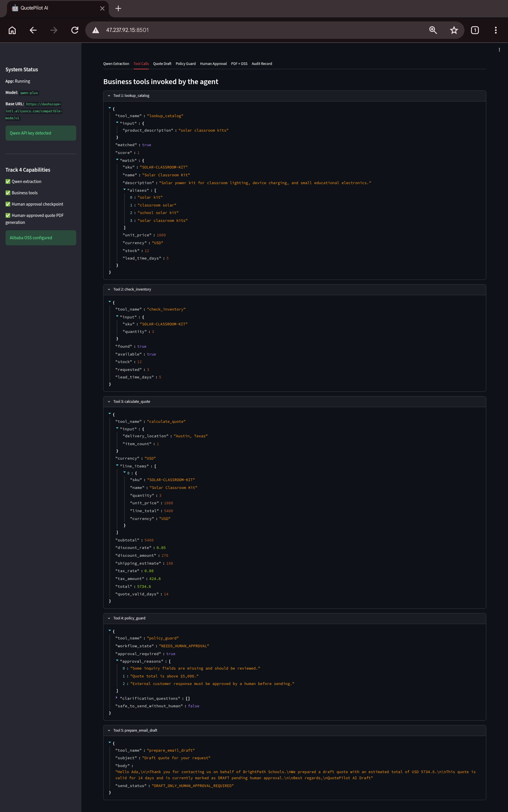
Task: Click the "SOLAR-CLASSROOM-KIT" sku value in Tool 1
Action: [164, 167]
